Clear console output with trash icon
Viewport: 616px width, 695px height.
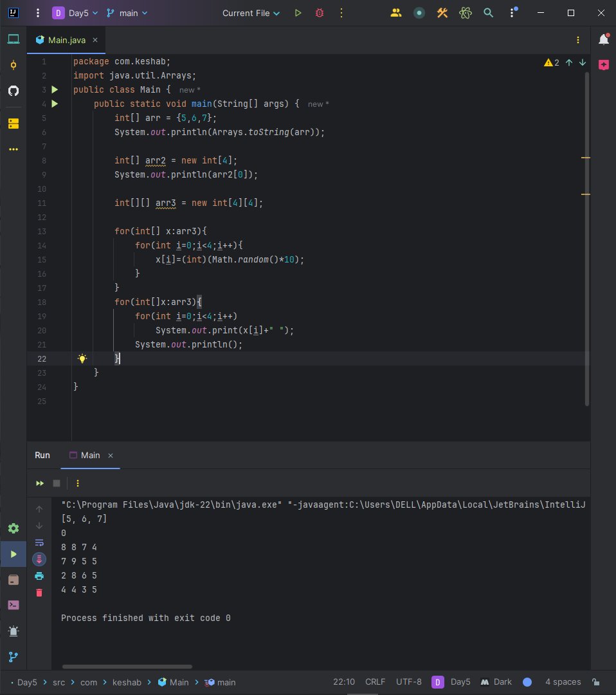point(39,593)
